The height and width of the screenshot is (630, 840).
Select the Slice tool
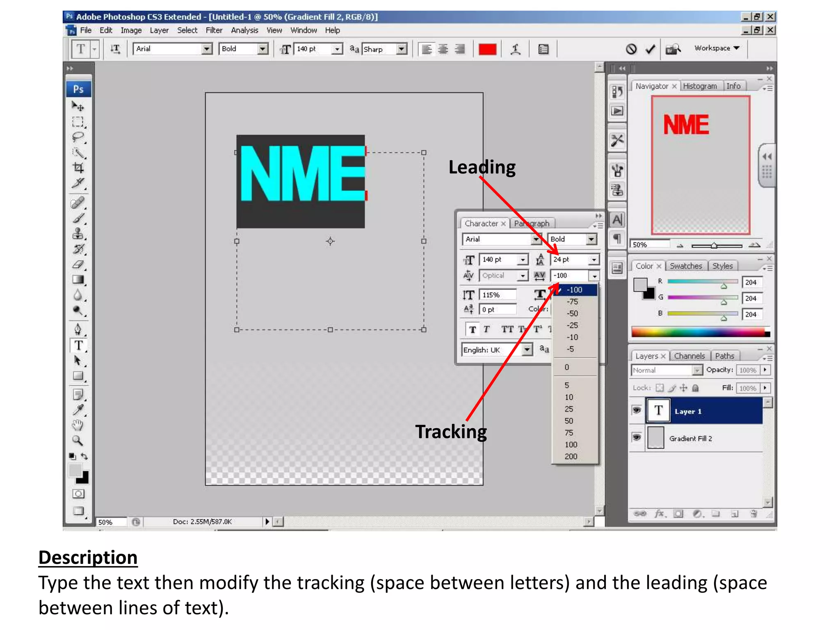tap(78, 183)
